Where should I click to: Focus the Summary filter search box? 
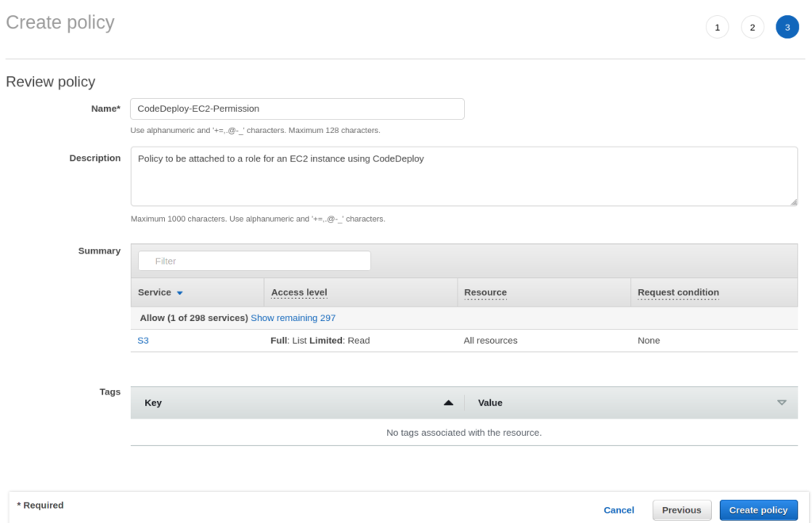(x=254, y=261)
